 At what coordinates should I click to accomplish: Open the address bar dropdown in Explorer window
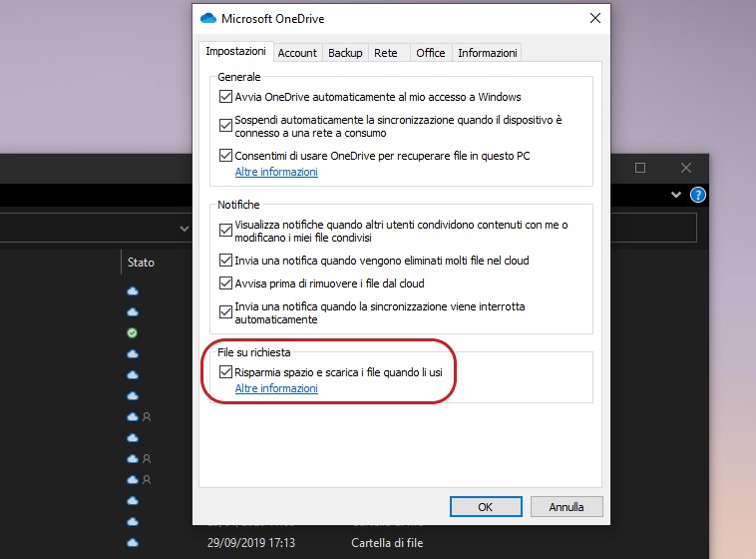(x=185, y=229)
